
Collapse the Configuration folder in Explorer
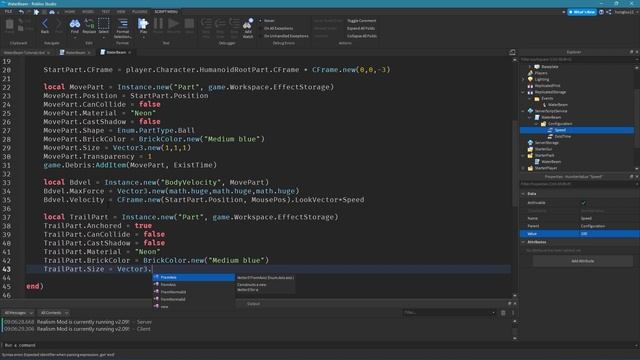click(536, 124)
